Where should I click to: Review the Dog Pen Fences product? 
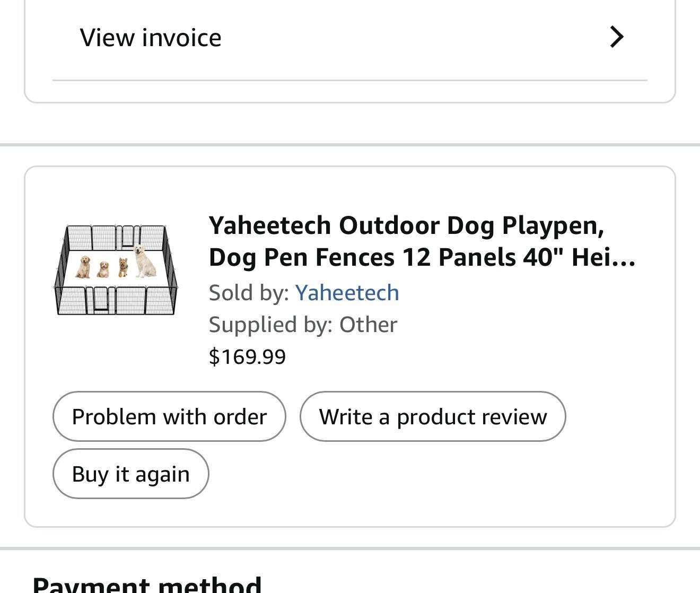[433, 416]
